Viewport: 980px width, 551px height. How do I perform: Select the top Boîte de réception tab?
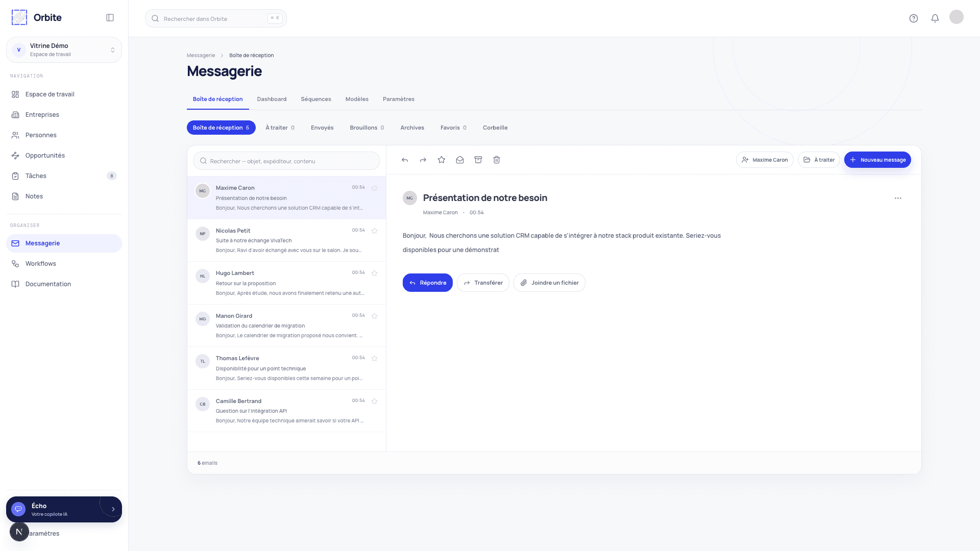pos(218,99)
